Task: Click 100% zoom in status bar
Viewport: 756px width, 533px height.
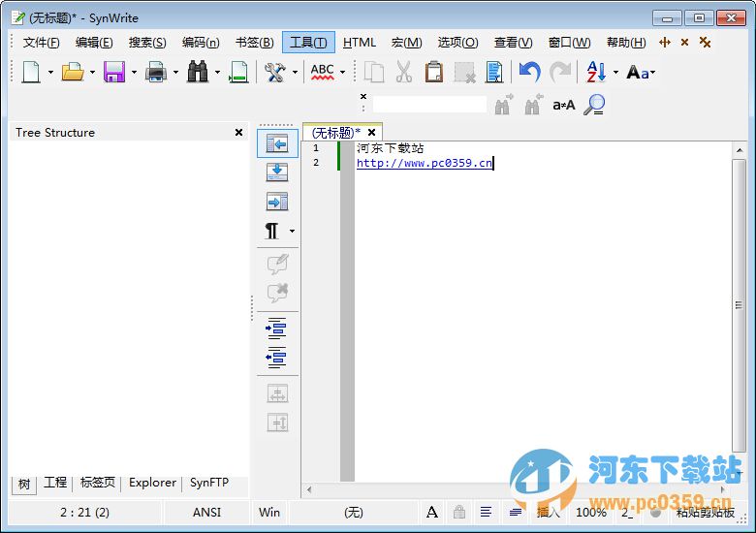Action: 591,513
